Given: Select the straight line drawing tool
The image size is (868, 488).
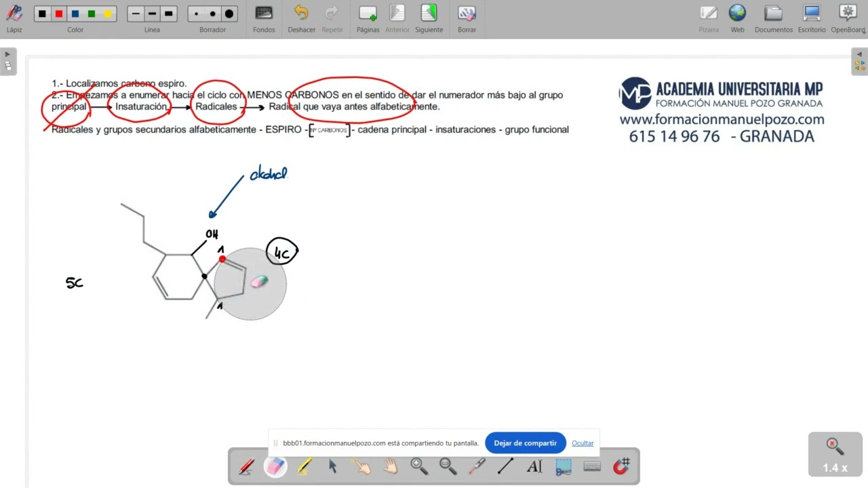Looking at the screenshot, I should click(505, 466).
